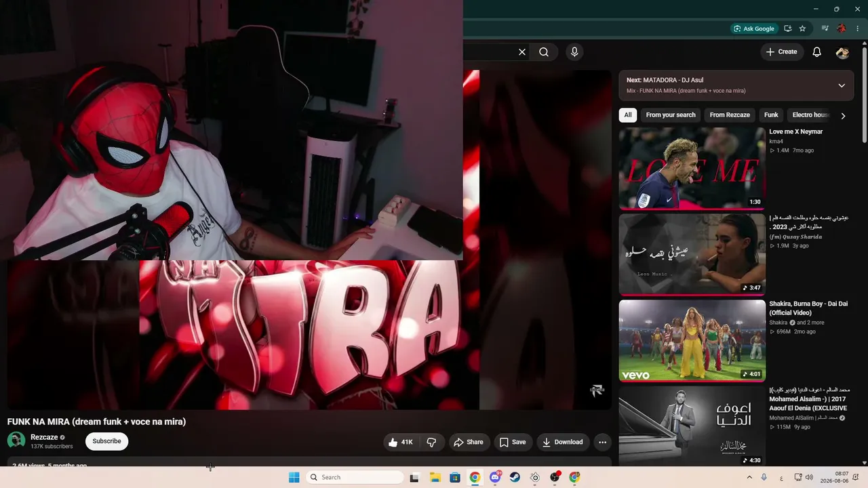868x488 pixels.
Task: Open network and volume quick settings
Action: [805, 477]
